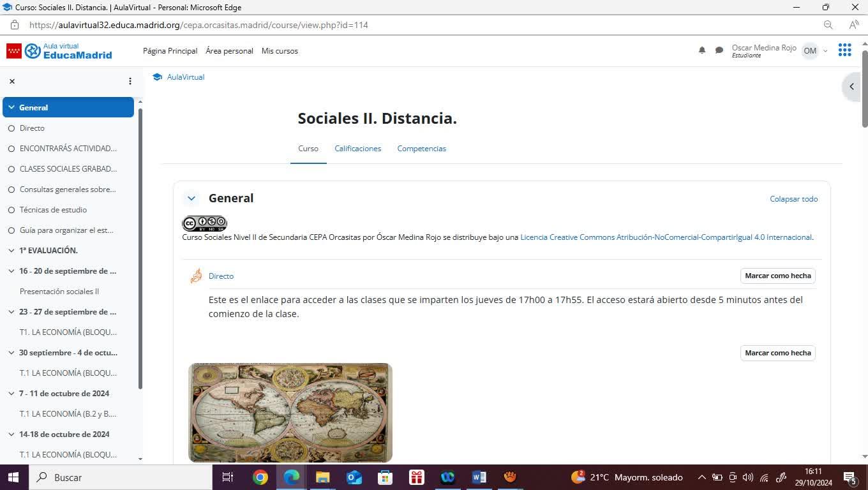Click the antique world map image
The width and height of the screenshot is (868, 490).
[290, 413]
